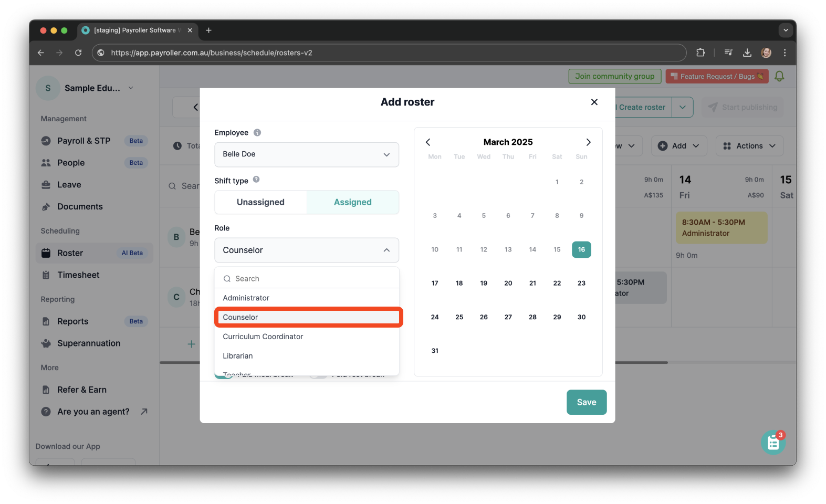
Task: Close the Payroller browser tab
Action: (190, 30)
